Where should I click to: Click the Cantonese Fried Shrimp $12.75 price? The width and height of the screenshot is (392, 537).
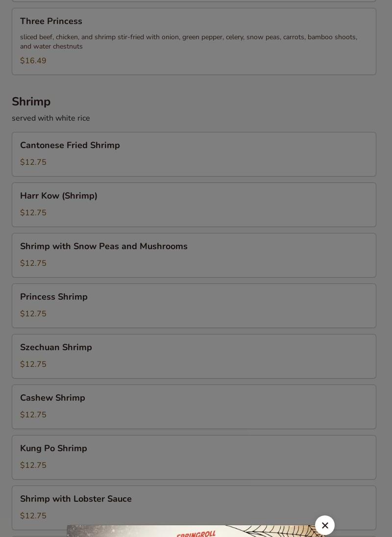pos(33,162)
